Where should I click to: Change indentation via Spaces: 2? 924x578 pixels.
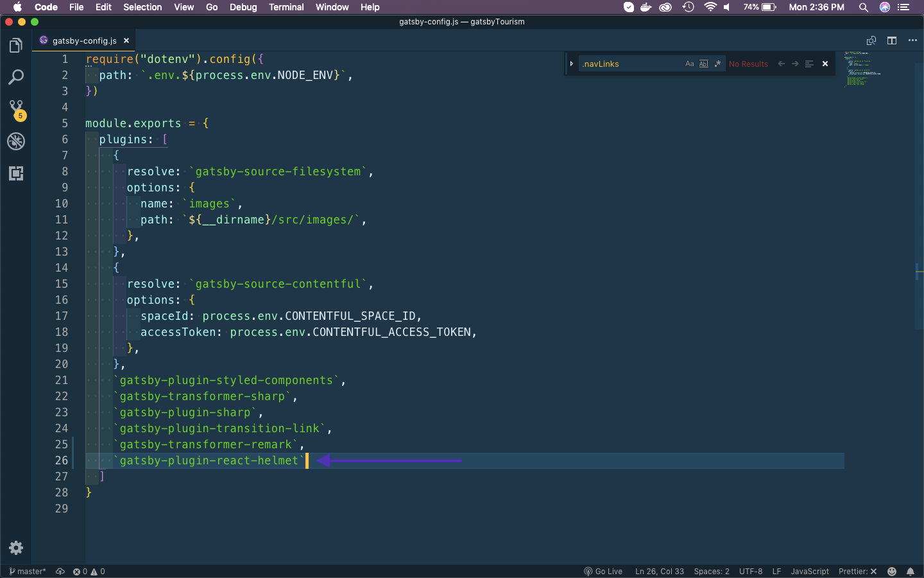coord(712,572)
